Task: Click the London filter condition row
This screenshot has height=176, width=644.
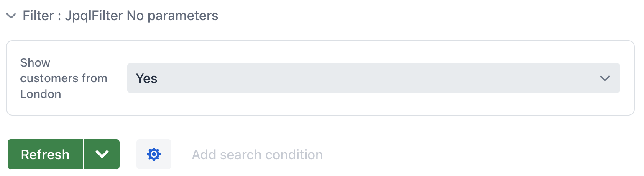Action: pos(320,78)
